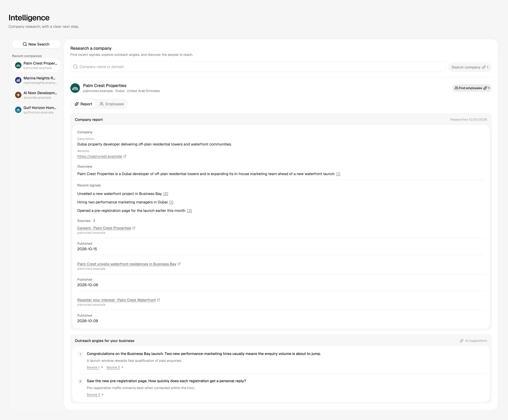Click the sparkle icon on the Report tab

[77, 104]
